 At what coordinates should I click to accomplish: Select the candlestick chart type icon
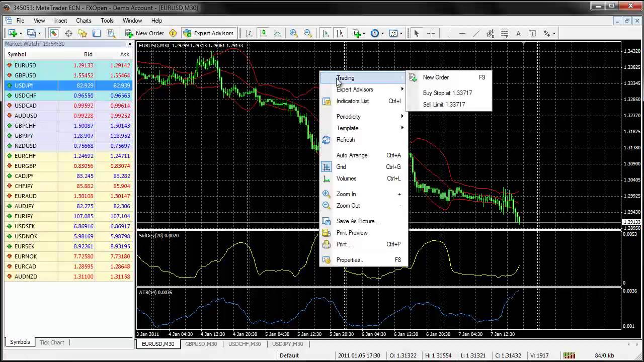click(x=264, y=33)
